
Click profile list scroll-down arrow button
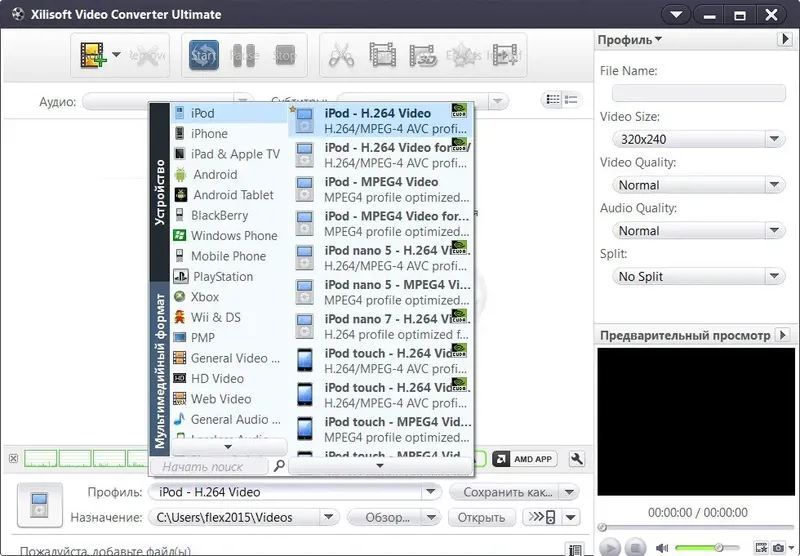[x=380, y=465]
